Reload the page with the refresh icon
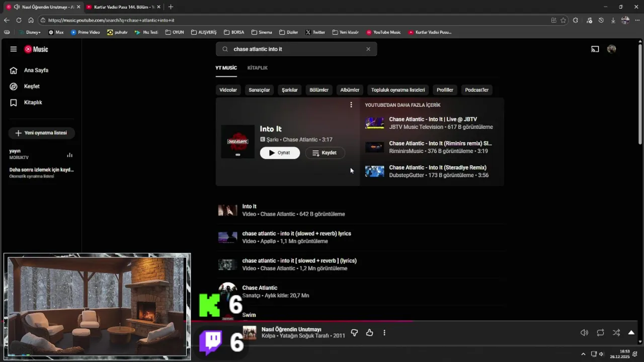The image size is (644, 362). click(19, 20)
